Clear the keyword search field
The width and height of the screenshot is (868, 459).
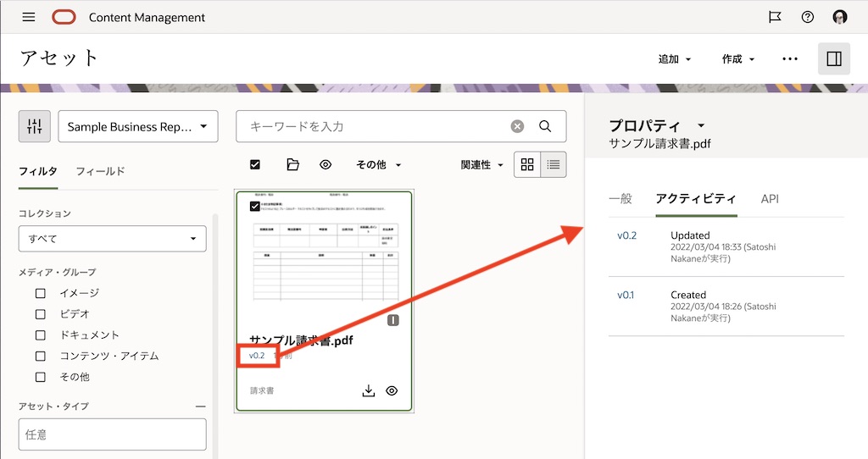click(517, 126)
